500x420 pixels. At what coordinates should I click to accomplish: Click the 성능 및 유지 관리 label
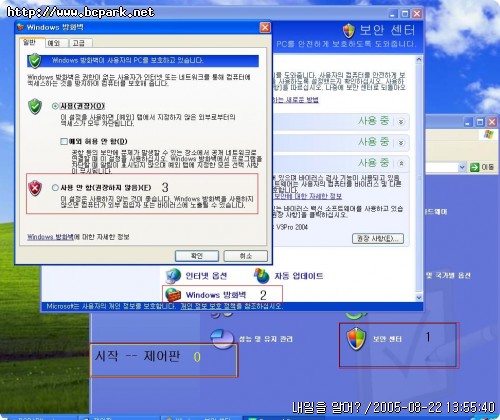point(266,339)
